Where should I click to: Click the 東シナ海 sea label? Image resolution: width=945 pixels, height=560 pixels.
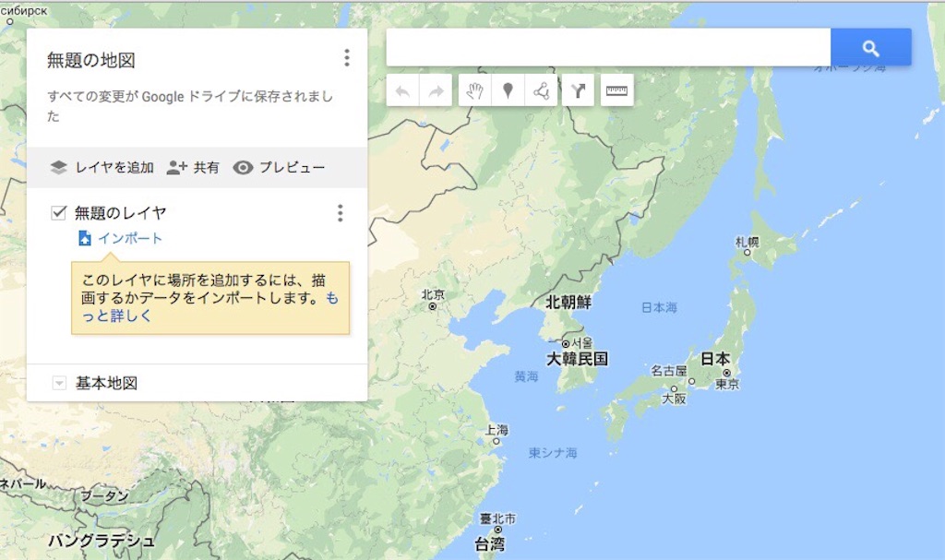point(554,452)
